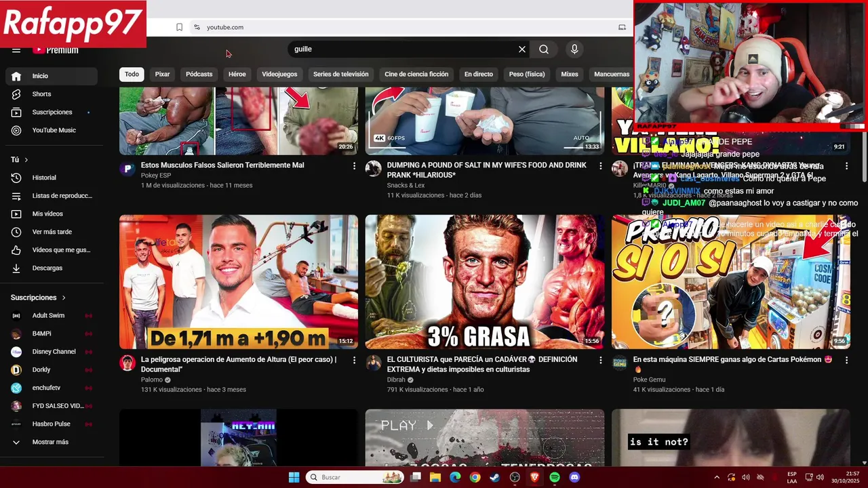
Task: Open the hamburger guide menu icon
Action: pos(16,50)
